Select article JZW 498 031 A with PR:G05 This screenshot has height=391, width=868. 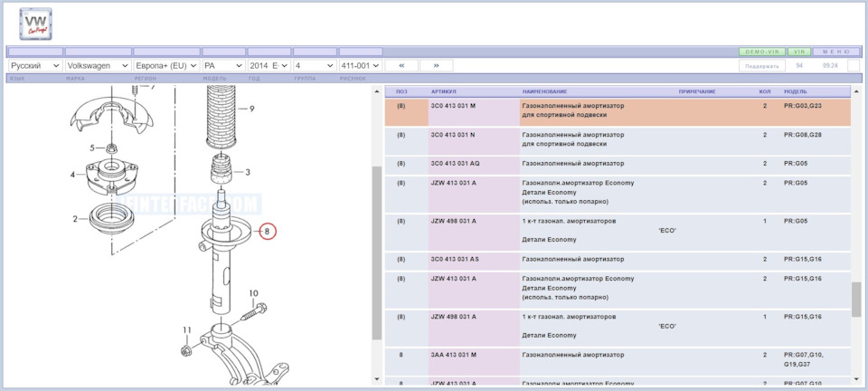pos(453,221)
